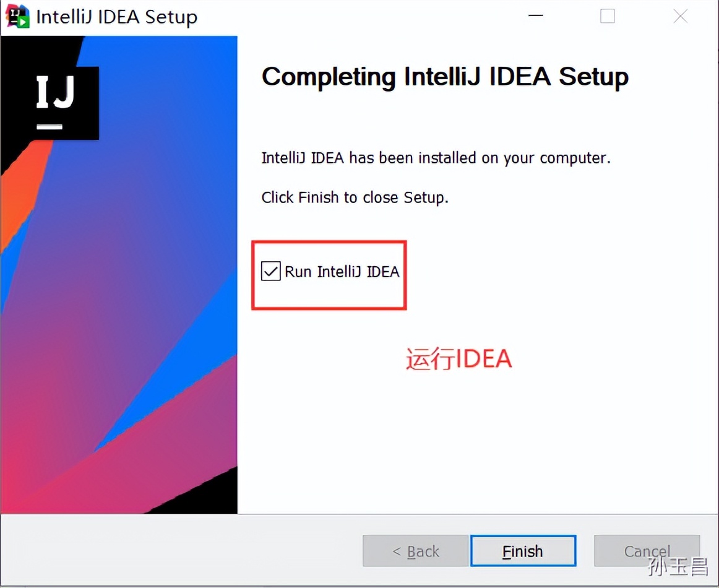Click the Completing IntelliJ IDEA Setup heading
Image resolution: width=719 pixels, height=588 pixels.
click(x=445, y=76)
